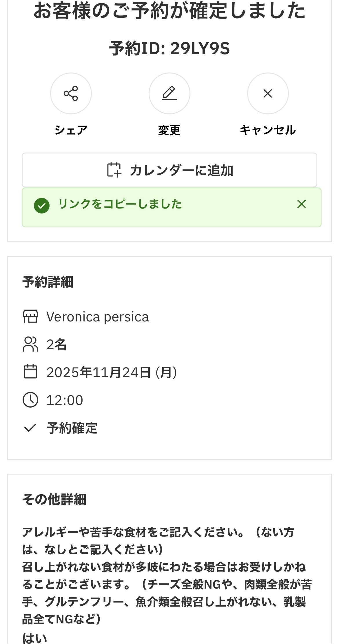This screenshot has height=644, width=339.
Task: Click the 12:00 time text
Action: tap(65, 400)
